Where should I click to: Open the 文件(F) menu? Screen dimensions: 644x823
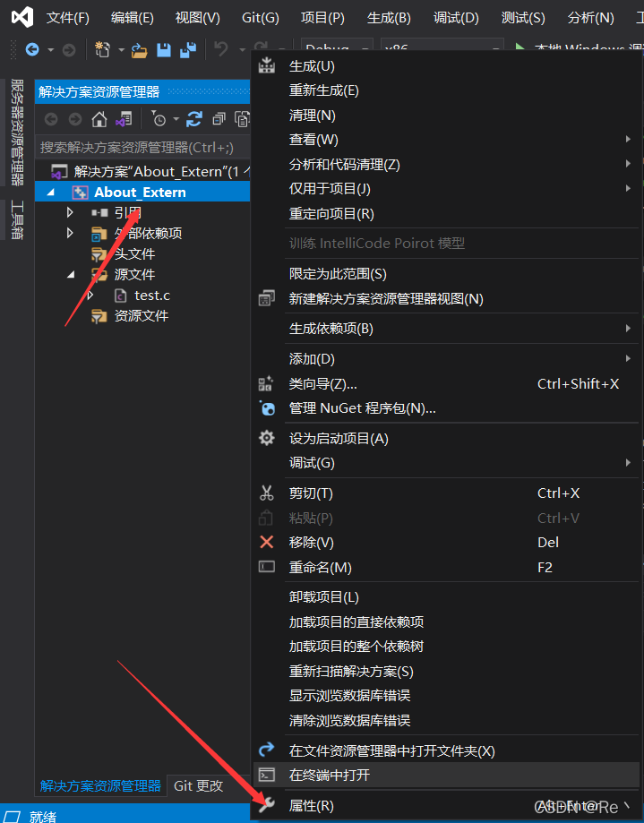tap(68, 18)
